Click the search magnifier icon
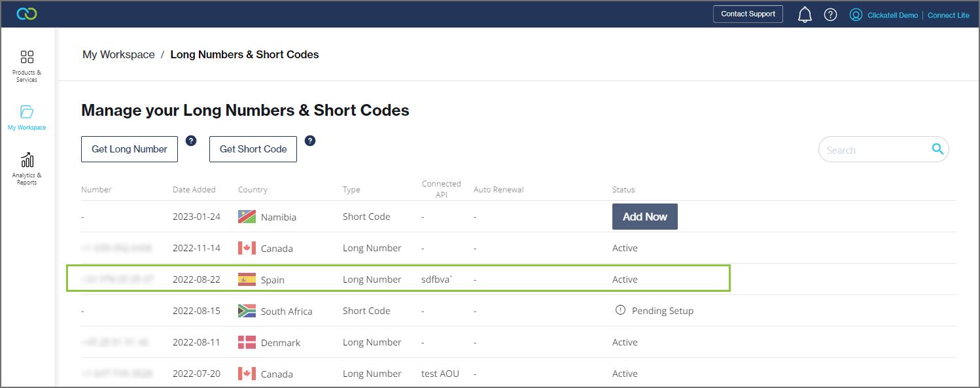The image size is (980, 388). (x=937, y=149)
